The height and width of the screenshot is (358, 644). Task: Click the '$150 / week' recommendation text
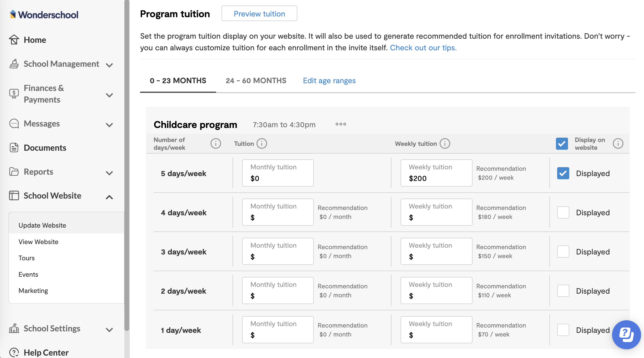[x=495, y=256]
